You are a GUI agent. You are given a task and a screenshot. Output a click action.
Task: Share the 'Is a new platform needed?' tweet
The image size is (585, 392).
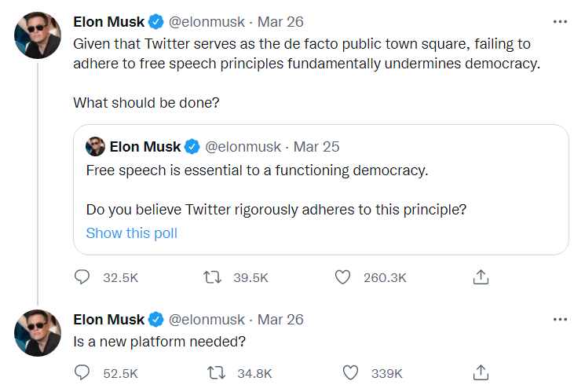click(481, 372)
